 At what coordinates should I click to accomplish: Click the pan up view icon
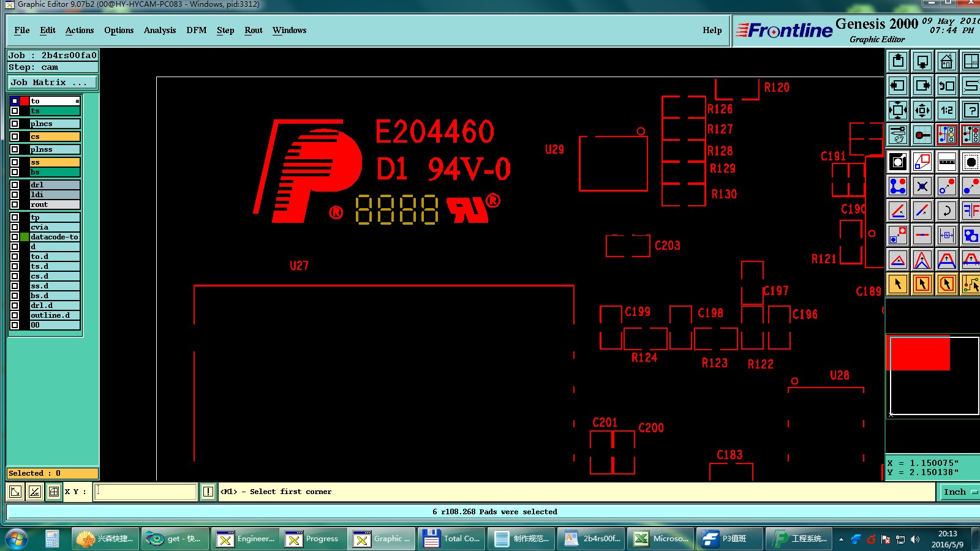click(898, 61)
